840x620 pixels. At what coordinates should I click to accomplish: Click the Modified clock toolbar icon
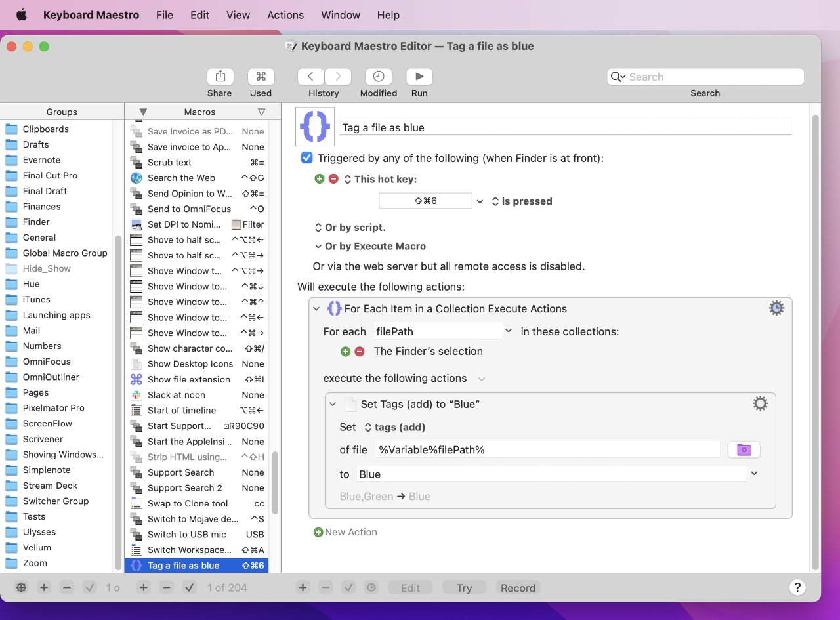click(379, 76)
